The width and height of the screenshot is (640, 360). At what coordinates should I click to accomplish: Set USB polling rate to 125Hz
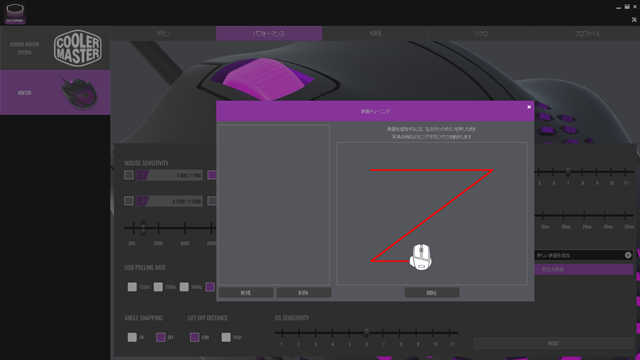point(132,287)
